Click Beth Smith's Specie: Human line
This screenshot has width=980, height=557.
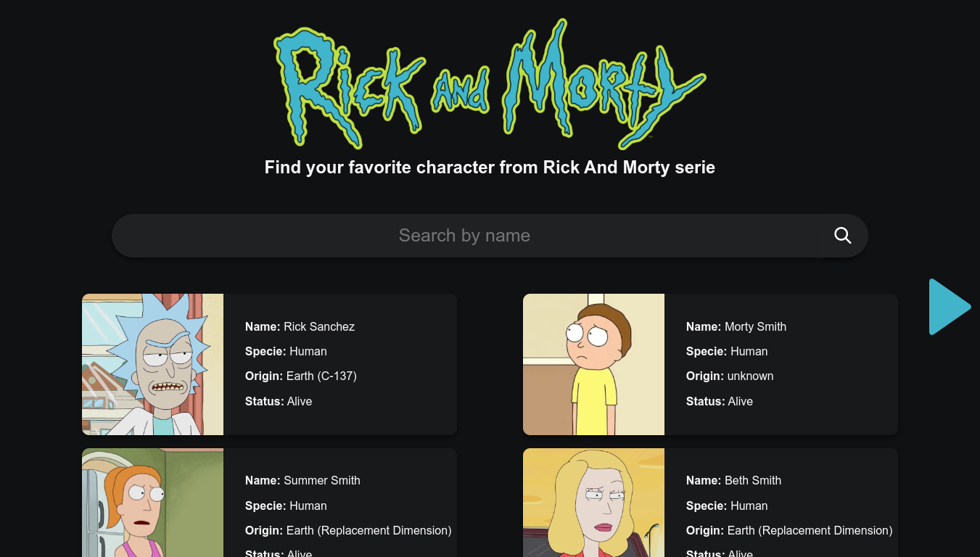click(727, 506)
